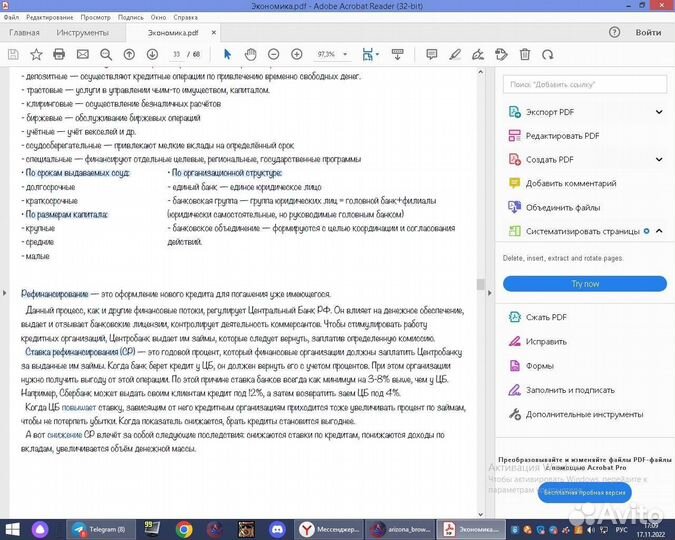Click the tools search field
This screenshot has width=675, height=540.
click(585, 84)
